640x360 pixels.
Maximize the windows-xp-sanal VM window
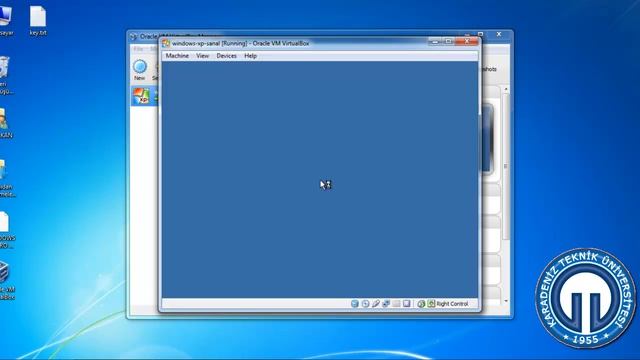(449, 41)
